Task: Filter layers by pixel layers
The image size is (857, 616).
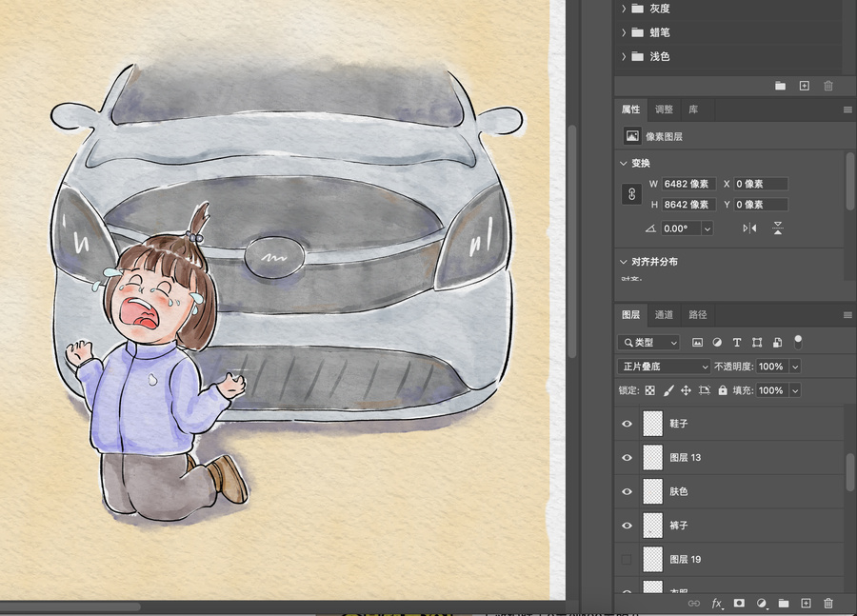Action: [x=697, y=343]
